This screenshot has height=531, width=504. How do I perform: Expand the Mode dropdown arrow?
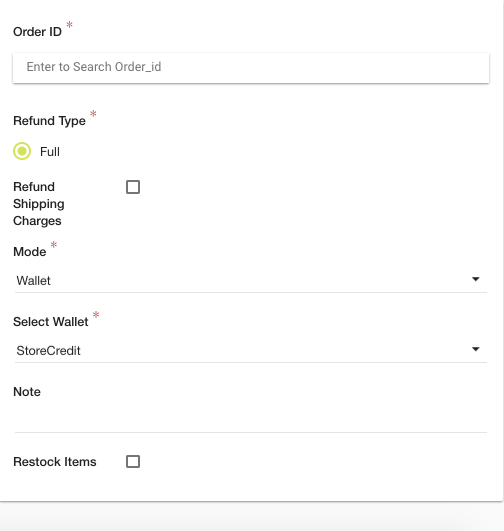tap(476, 279)
